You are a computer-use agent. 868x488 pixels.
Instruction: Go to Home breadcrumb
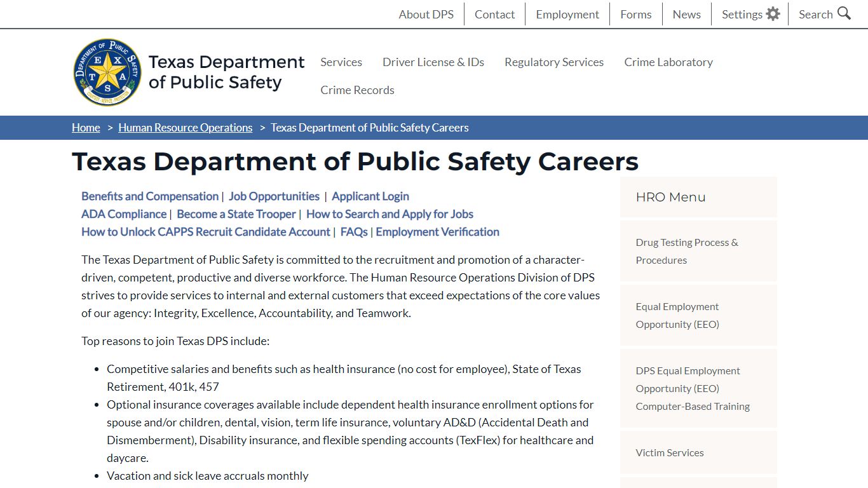(x=86, y=127)
